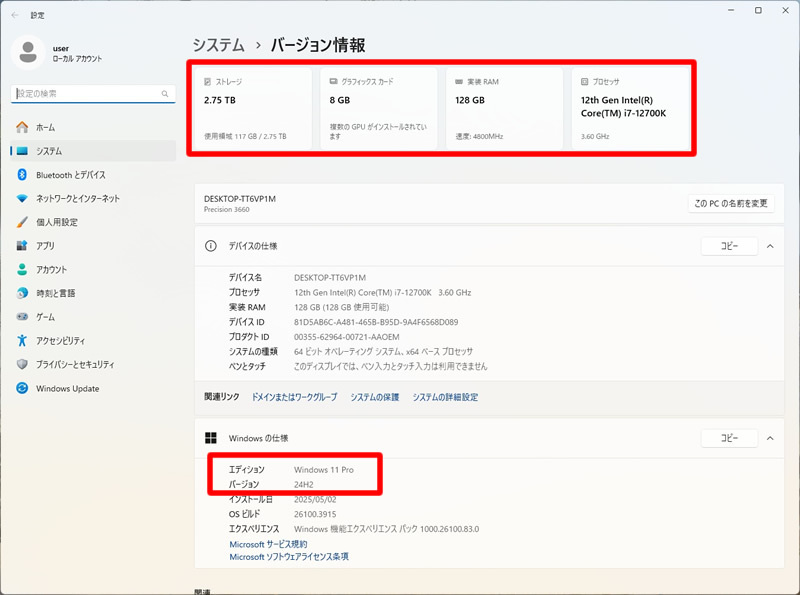Image resolution: width=800 pixels, height=595 pixels.
Task: Click the device ID value 81D5AB6C
Action: [376, 322]
